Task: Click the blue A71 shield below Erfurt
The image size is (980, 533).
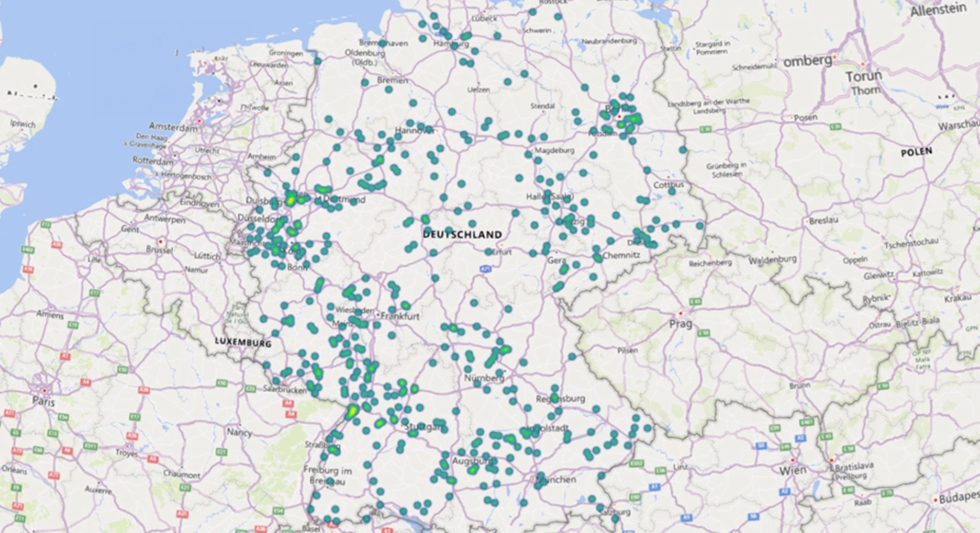Action: point(486,269)
